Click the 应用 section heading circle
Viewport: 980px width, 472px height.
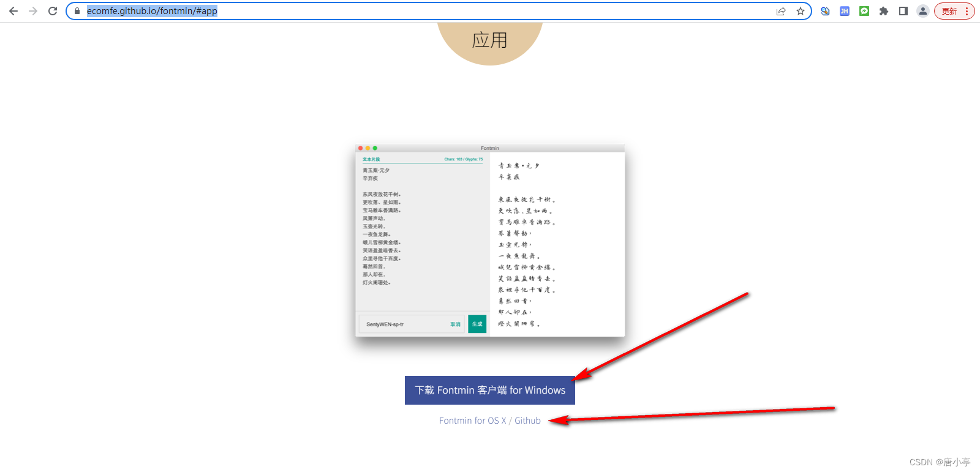490,40
